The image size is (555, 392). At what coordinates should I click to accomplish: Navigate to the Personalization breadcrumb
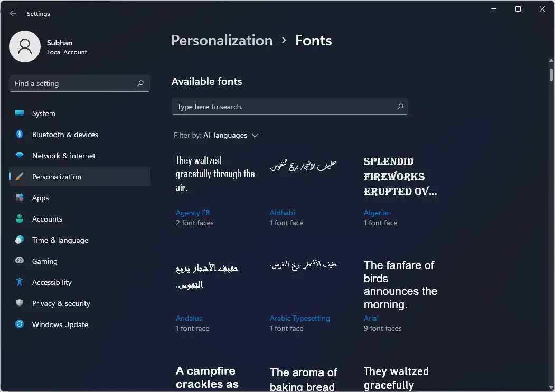[x=221, y=40]
